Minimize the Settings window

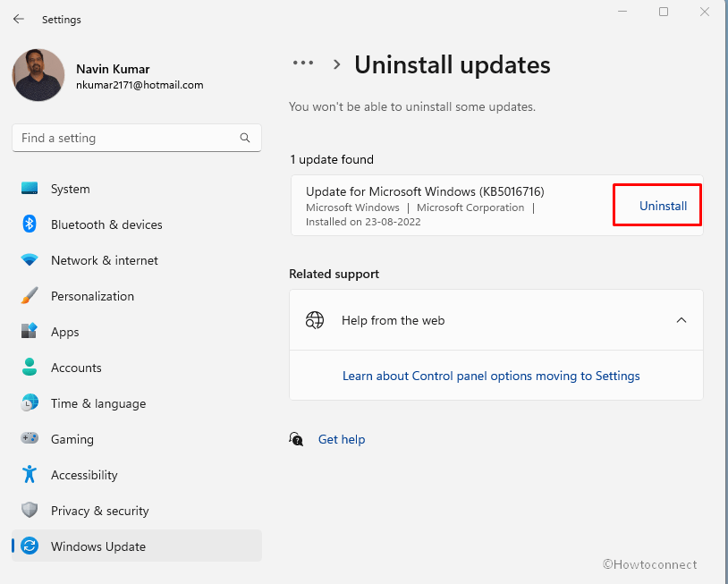coord(622,12)
